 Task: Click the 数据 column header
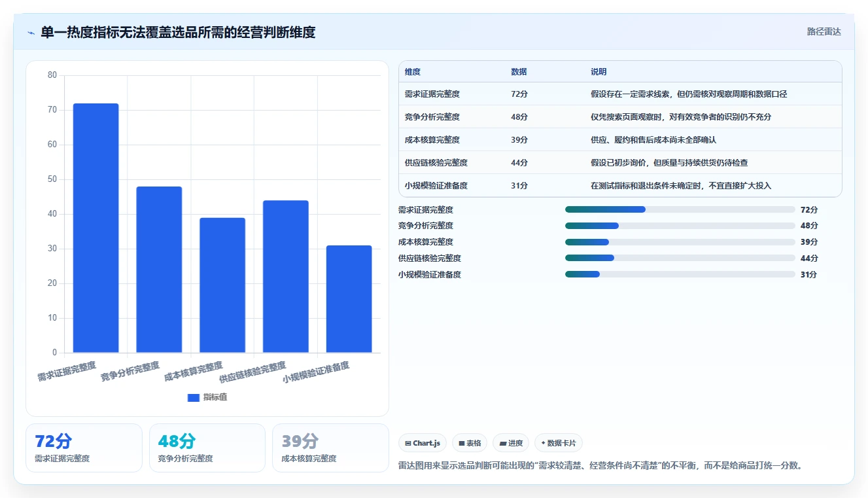click(x=519, y=71)
